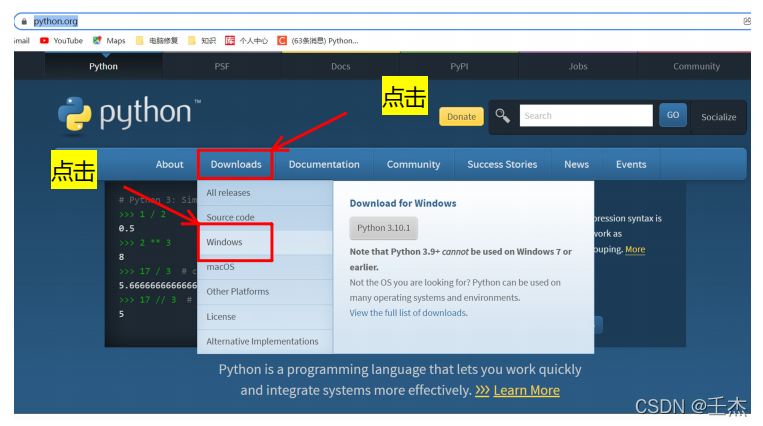
Task: Open the Success Stories navigation menu
Action: coord(502,165)
